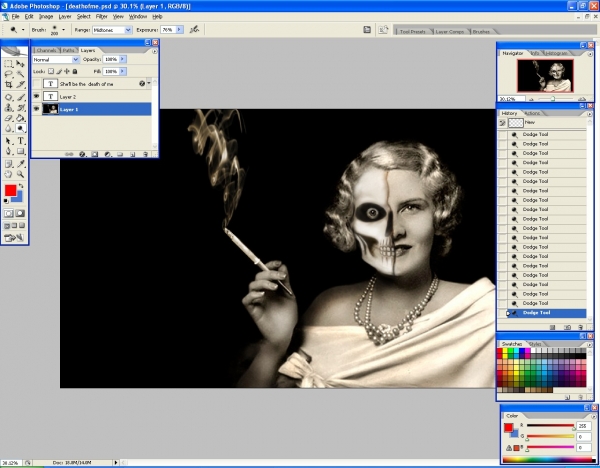
Task: Open the Exposure slider arrow
Action: click(179, 29)
